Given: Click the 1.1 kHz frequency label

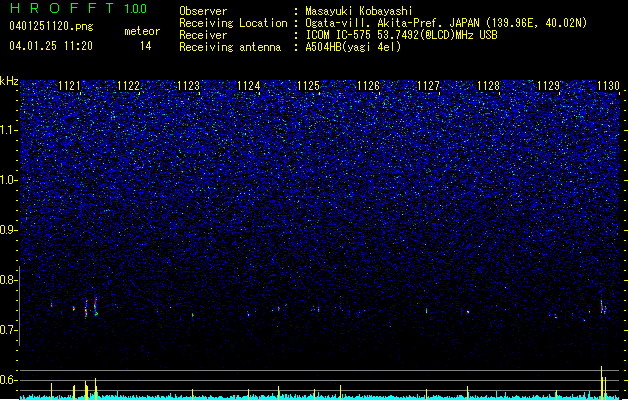Looking at the screenshot, I should (9, 130).
